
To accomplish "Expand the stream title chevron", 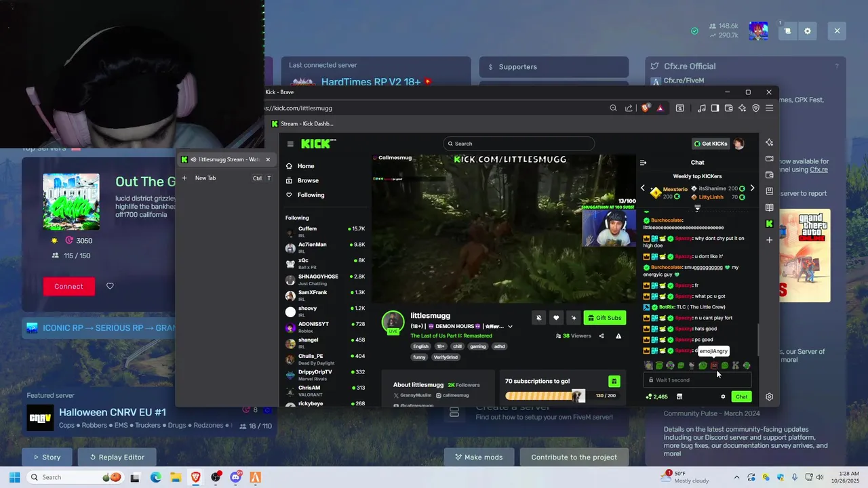I will tap(510, 326).
